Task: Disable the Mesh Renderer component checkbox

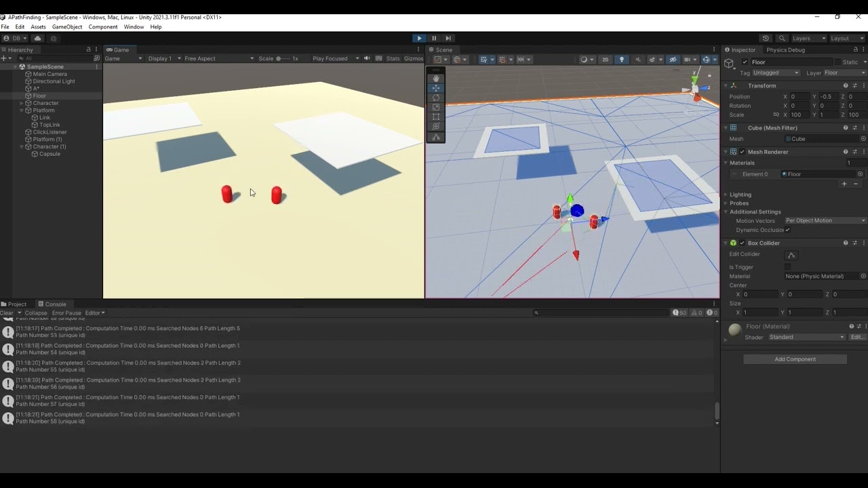Action: point(743,152)
